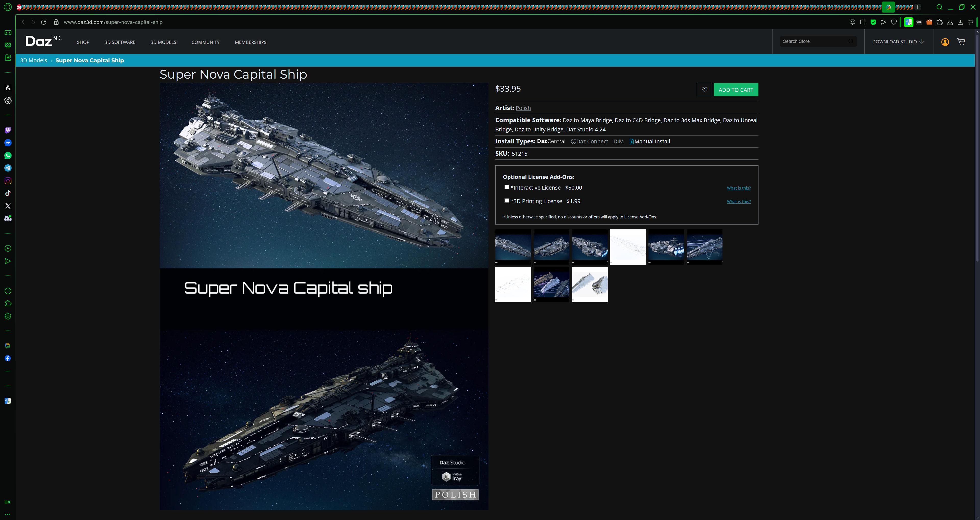The width and height of the screenshot is (980, 520).
Task: Open Player sidebar icon
Action: click(8, 249)
